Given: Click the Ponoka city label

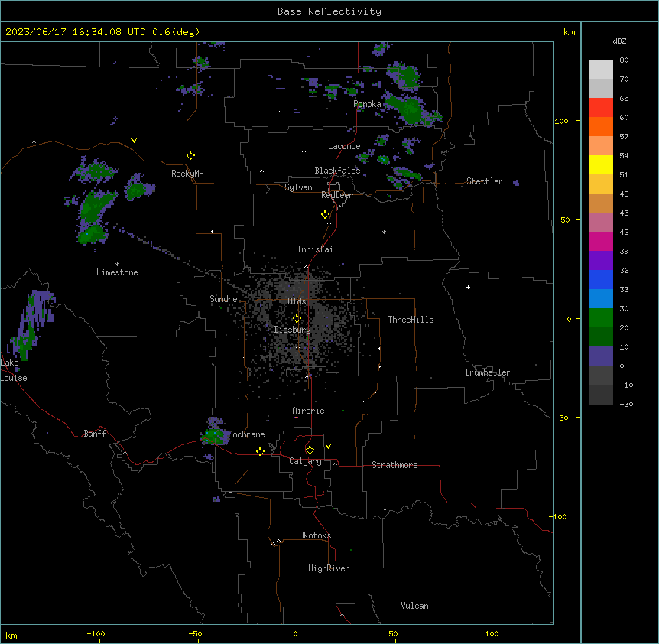Looking at the screenshot, I should tap(367, 104).
